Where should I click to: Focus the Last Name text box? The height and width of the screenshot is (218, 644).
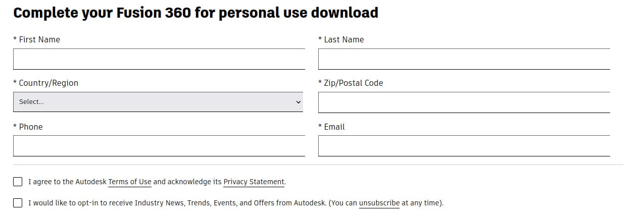coord(464,59)
